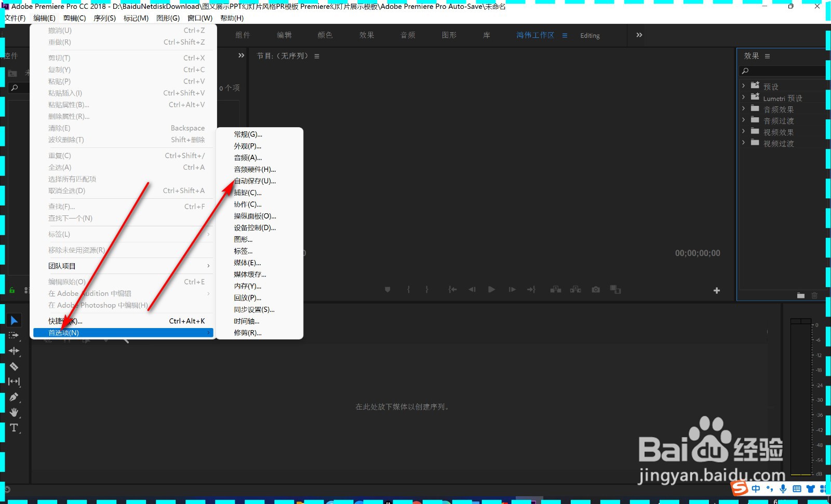The width and height of the screenshot is (831, 504).
Task: Click the Lift button
Action: [556, 290]
